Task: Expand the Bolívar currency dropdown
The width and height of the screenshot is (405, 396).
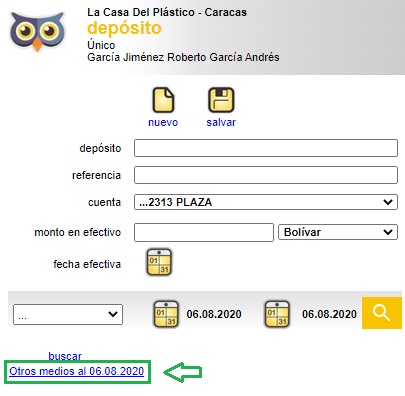Action: (338, 232)
